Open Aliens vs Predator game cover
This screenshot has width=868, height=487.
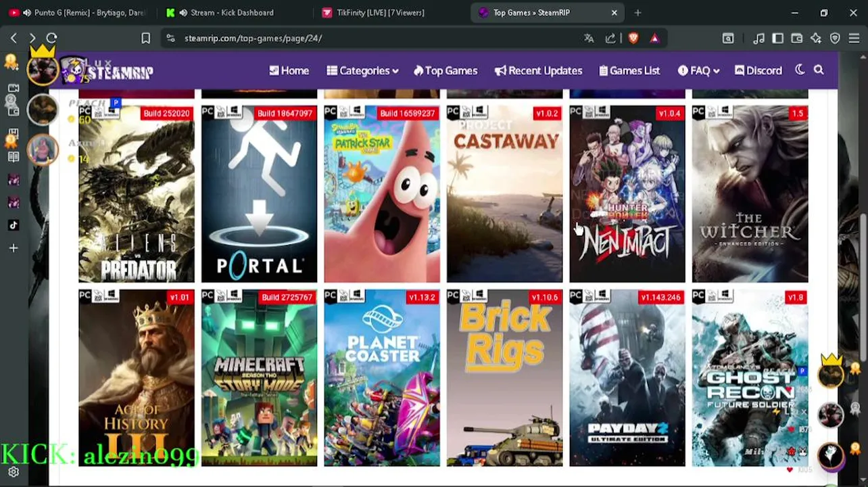[x=137, y=193]
